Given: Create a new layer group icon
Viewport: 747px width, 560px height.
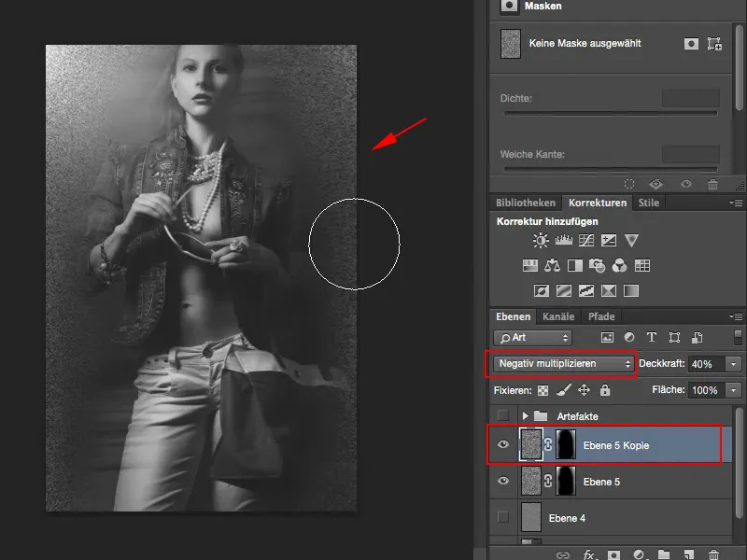Looking at the screenshot, I should [x=665, y=553].
